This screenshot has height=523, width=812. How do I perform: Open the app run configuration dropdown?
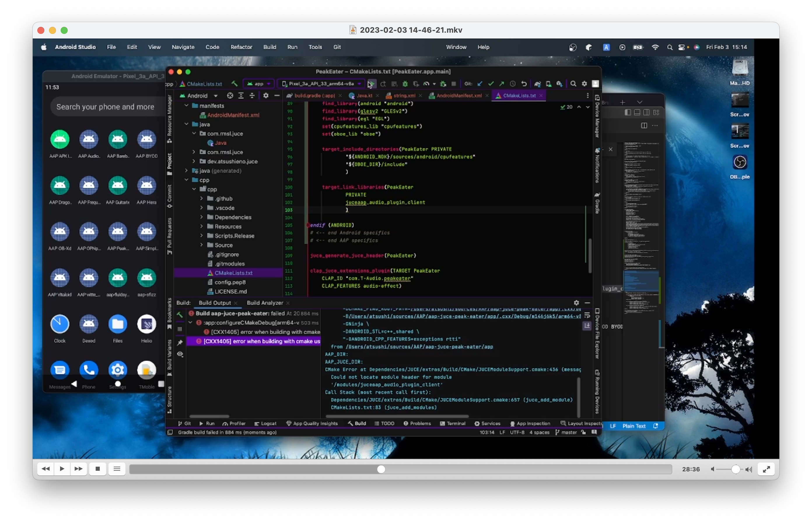[259, 83]
